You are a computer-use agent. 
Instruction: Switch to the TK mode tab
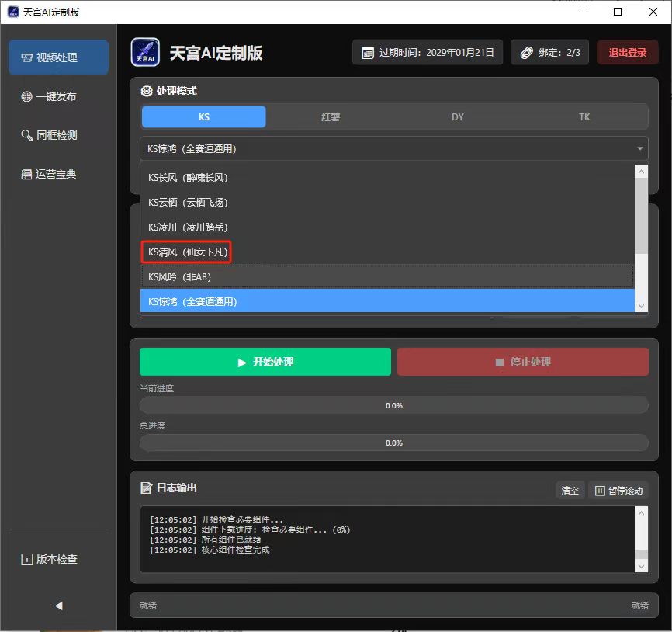(584, 116)
